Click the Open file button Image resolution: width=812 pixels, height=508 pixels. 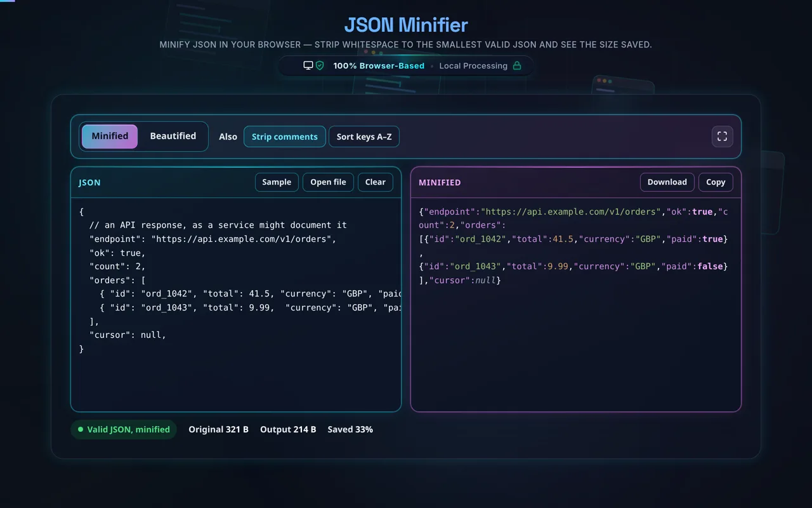tap(328, 182)
